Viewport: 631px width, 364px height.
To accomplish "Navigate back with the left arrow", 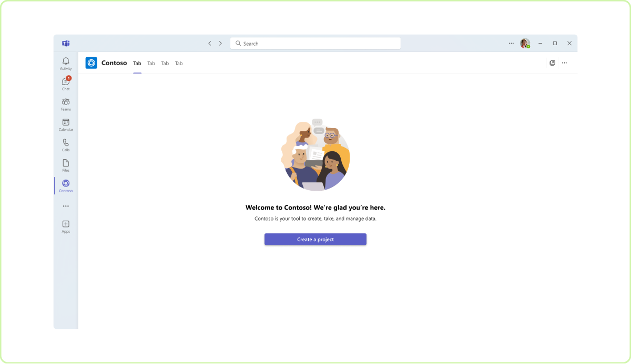I will (210, 43).
